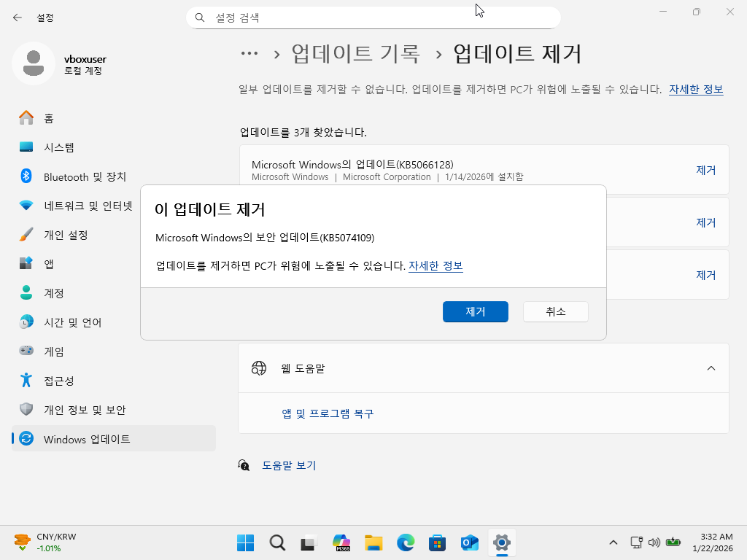Open the volume tray icon

point(654,542)
